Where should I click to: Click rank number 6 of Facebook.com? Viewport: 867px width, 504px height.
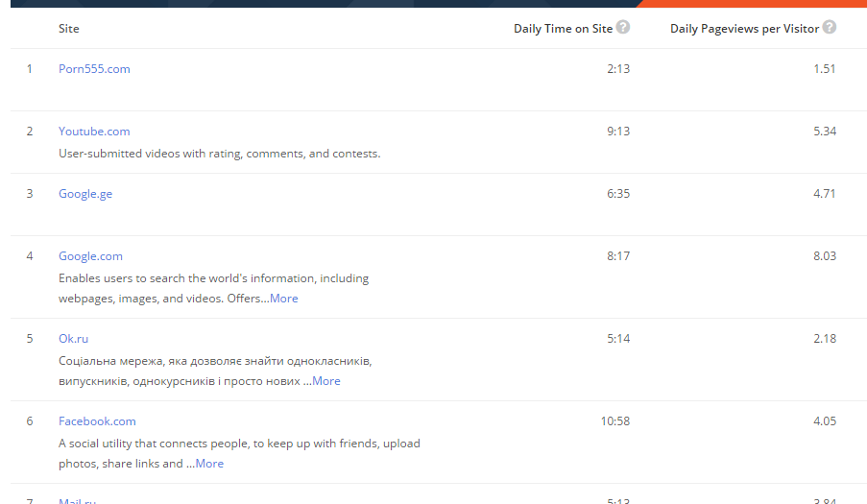pyautogui.click(x=30, y=421)
